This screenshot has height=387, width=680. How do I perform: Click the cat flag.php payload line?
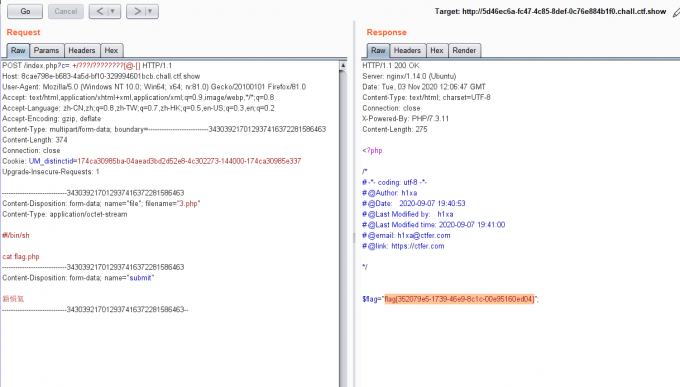pos(21,256)
